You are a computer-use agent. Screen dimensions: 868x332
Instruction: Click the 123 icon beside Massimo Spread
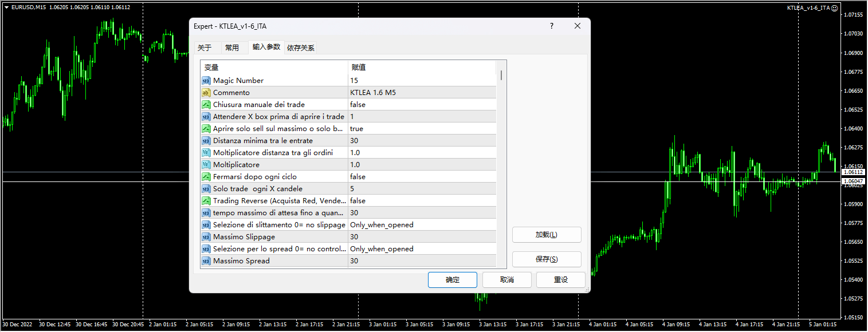point(206,260)
